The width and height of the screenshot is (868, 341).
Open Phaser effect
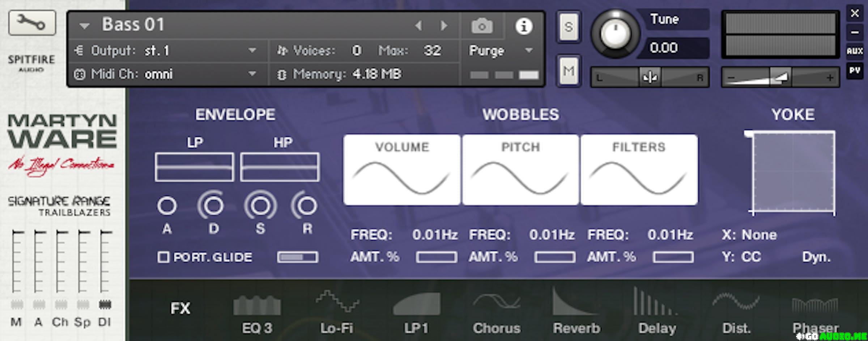tap(815, 316)
